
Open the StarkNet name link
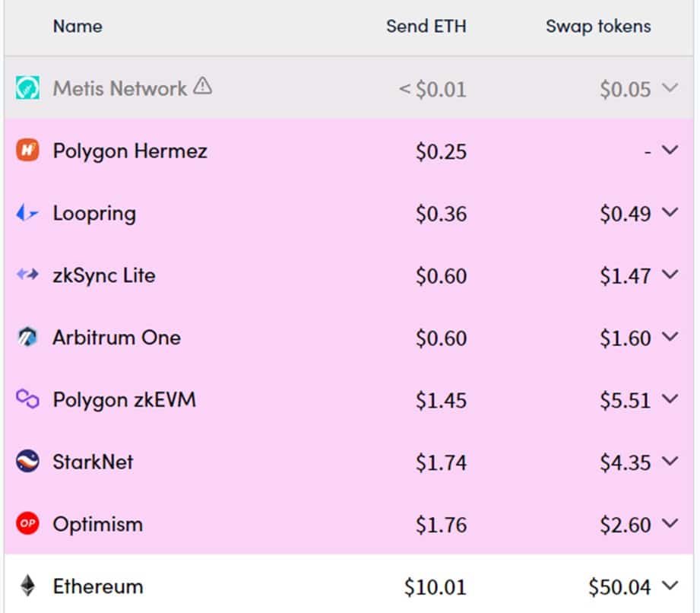click(93, 462)
